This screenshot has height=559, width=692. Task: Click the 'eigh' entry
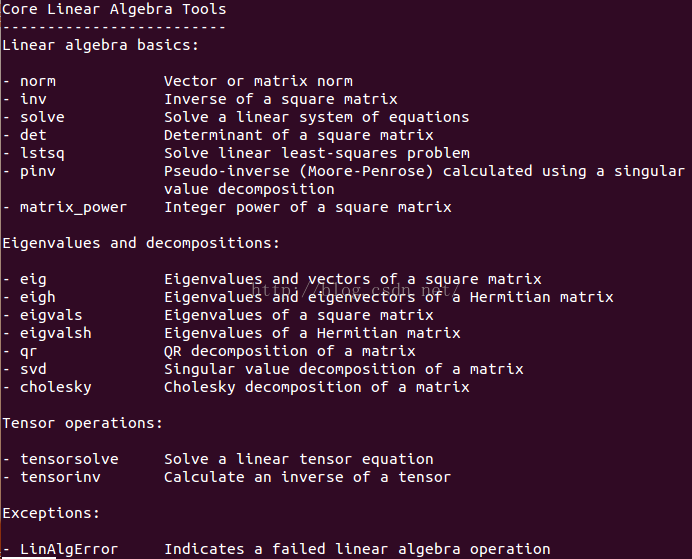(38, 298)
